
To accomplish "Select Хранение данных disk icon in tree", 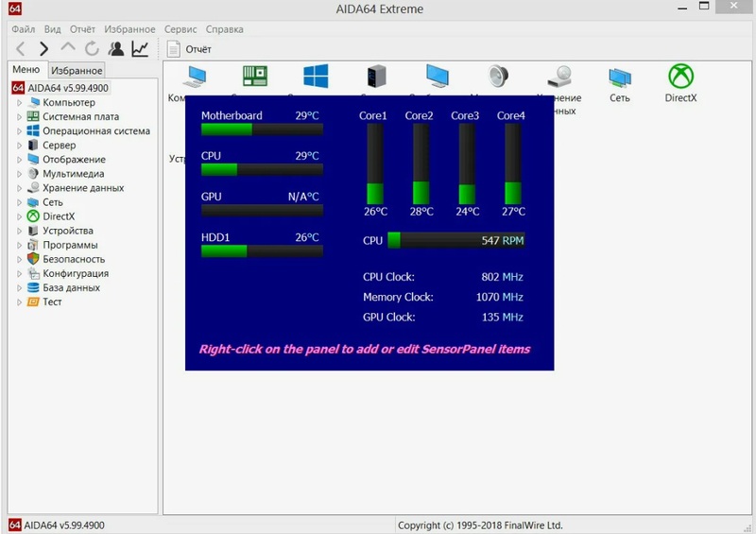I will [x=33, y=188].
